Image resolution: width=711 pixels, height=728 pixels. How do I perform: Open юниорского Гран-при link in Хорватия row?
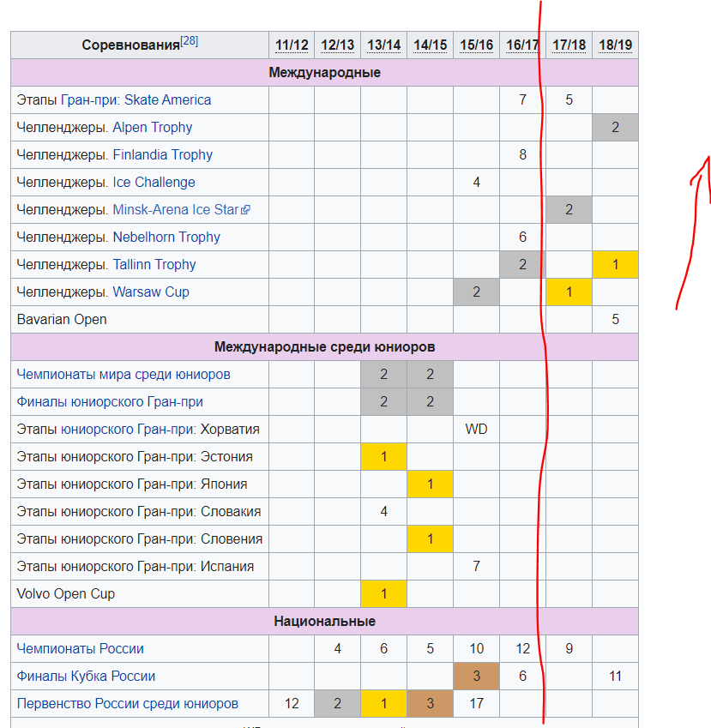pyautogui.click(x=128, y=429)
